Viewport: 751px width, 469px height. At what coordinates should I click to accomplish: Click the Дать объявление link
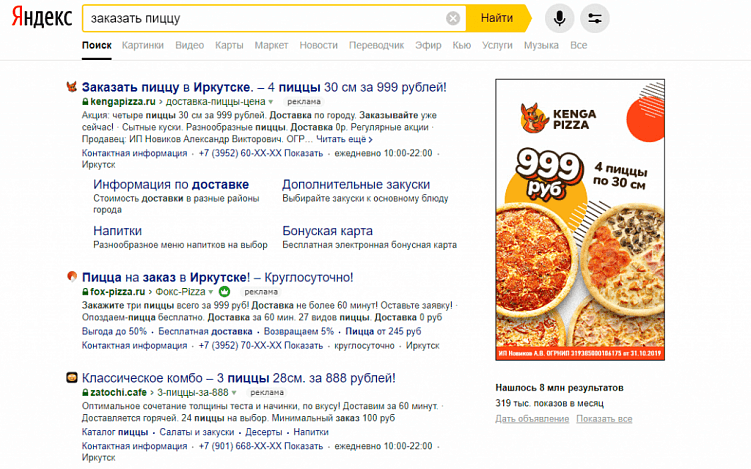(x=531, y=419)
